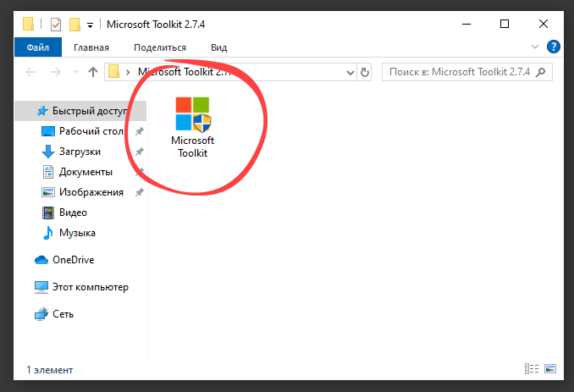Select Рабочий стол in Quick Access
The width and height of the screenshot is (574, 392).
click(x=91, y=131)
